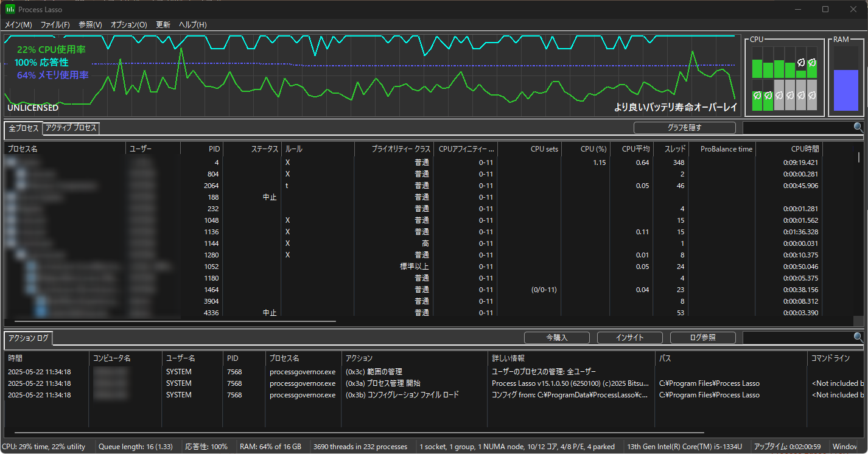Click the 応答性: 100% status bar entry
868x454 pixels.
click(206, 447)
